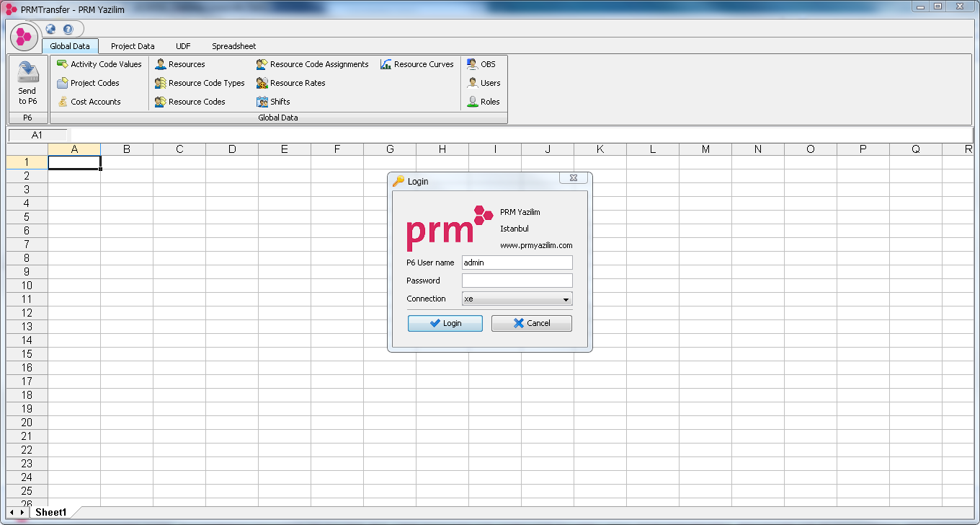Select Shifts in Global Data
This screenshot has width=980, height=525.
click(x=273, y=102)
